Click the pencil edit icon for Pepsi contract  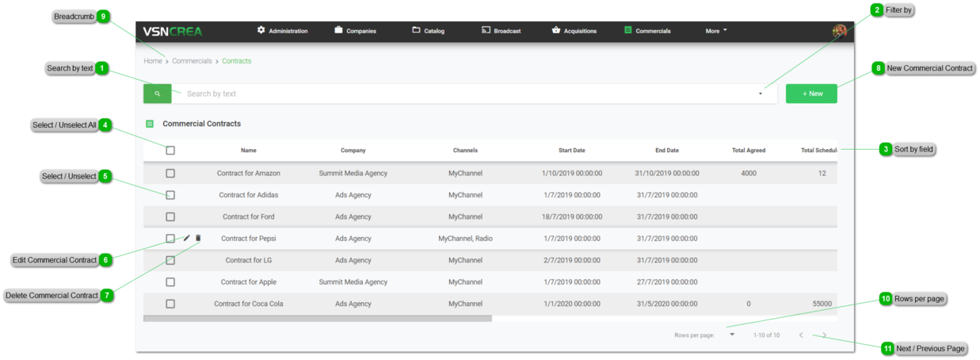point(187,238)
